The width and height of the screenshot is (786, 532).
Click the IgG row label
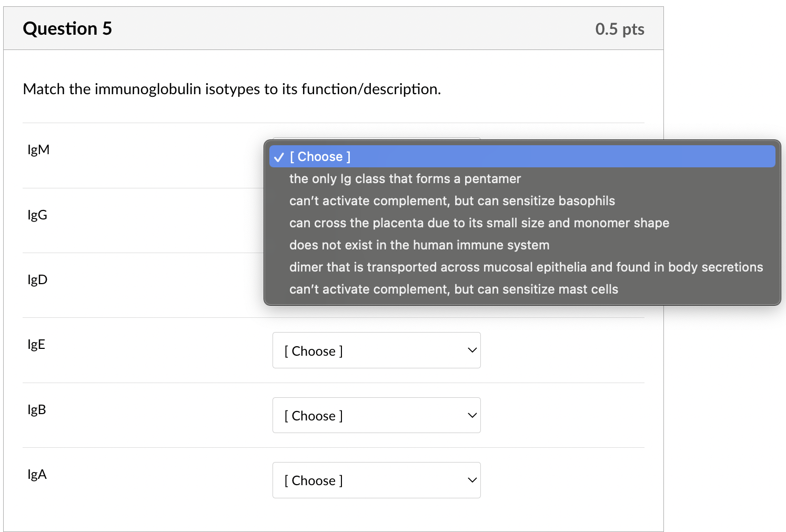37,215
